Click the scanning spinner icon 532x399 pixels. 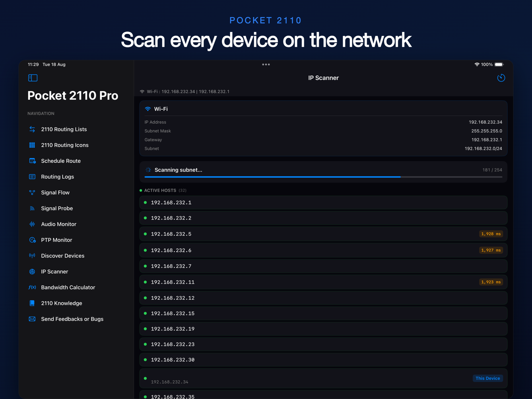(148, 170)
